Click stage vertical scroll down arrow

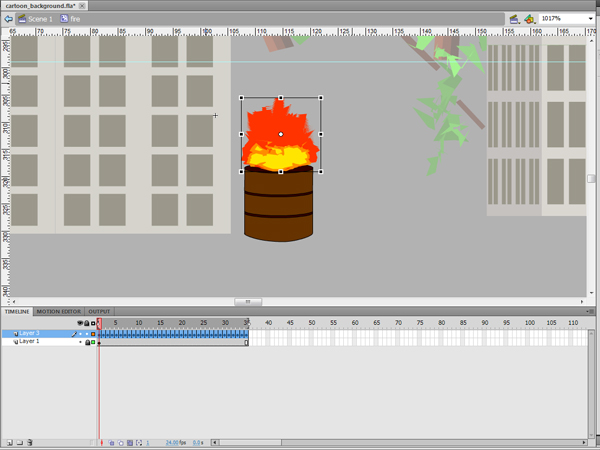click(592, 293)
